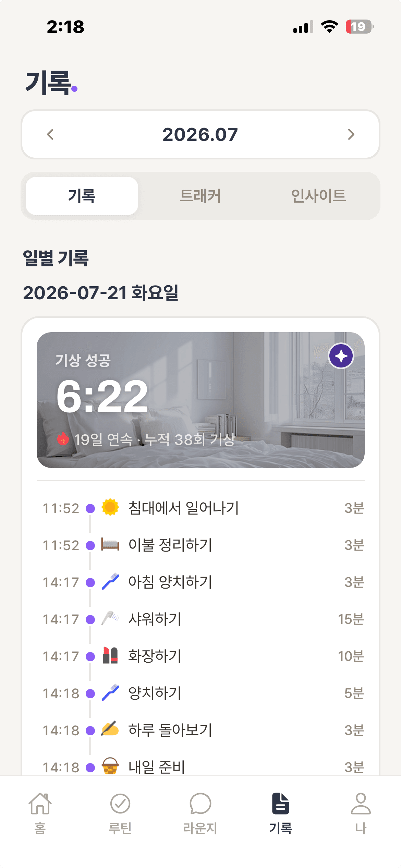The height and width of the screenshot is (868, 401).
Task: Tap the sun icon for 침대에서 일어나기
Action: pyautogui.click(x=110, y=507)
